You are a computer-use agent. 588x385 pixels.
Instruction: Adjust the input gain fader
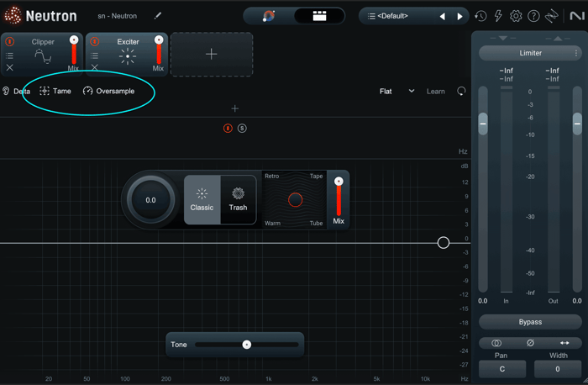pyautogui.click(x=483, y=124)
